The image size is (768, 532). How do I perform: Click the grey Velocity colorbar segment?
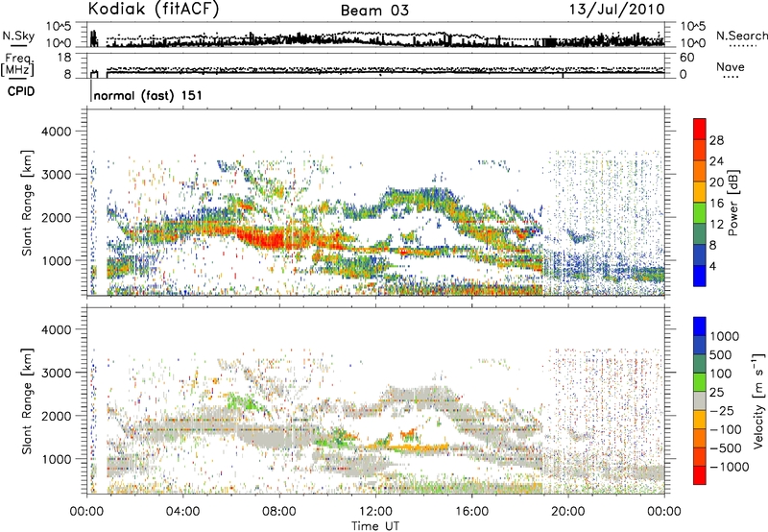pos(700,400)
